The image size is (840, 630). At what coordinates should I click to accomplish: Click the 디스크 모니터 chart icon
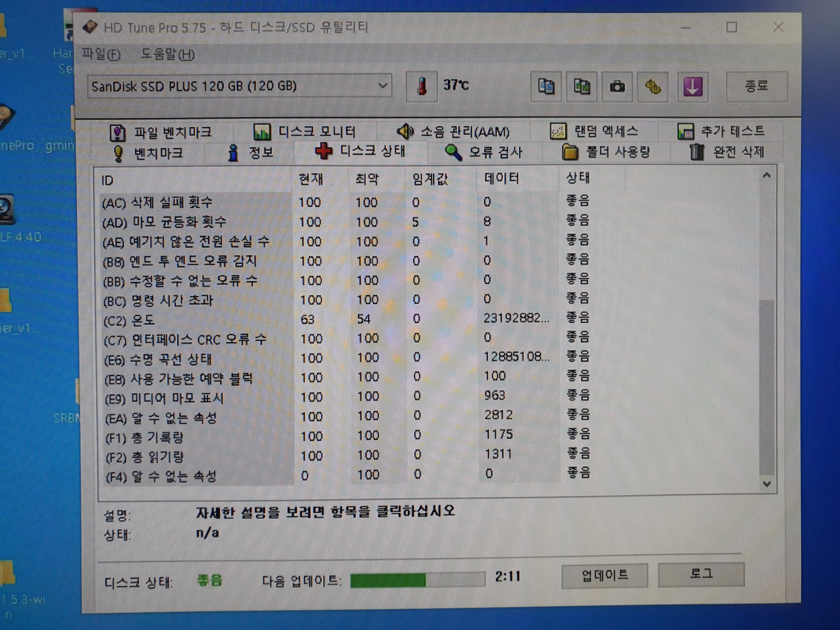tap(262, 132)
